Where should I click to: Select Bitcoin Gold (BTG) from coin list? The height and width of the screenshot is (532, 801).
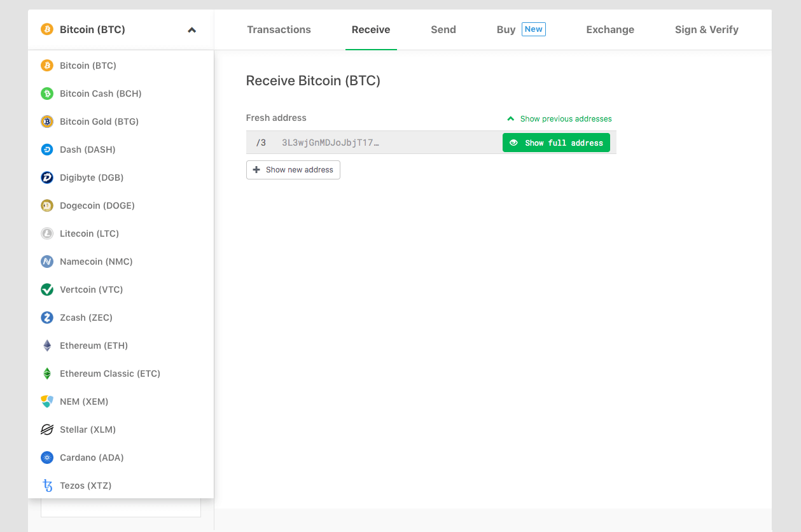[x=121, y=122]
